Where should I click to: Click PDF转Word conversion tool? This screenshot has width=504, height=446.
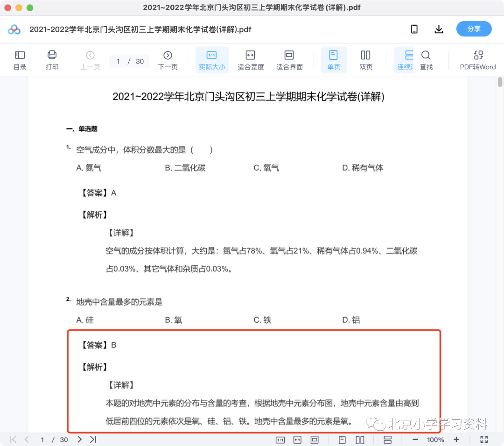pyautogui.click(x=478, y=60)
